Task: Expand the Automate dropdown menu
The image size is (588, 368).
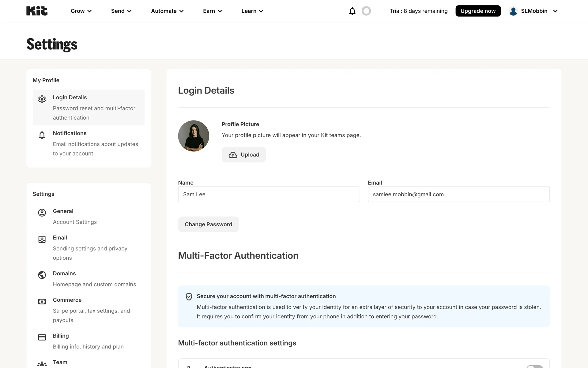Action: (167, 11)
